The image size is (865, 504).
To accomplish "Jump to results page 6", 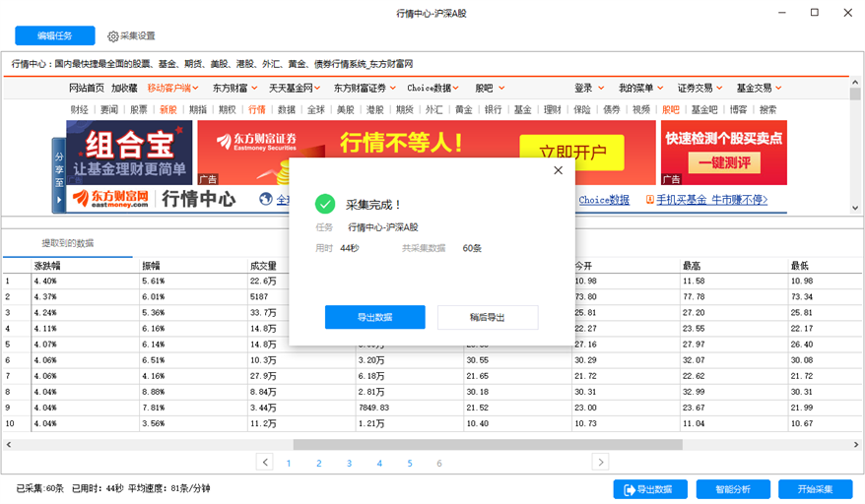I will coord(439,464).
